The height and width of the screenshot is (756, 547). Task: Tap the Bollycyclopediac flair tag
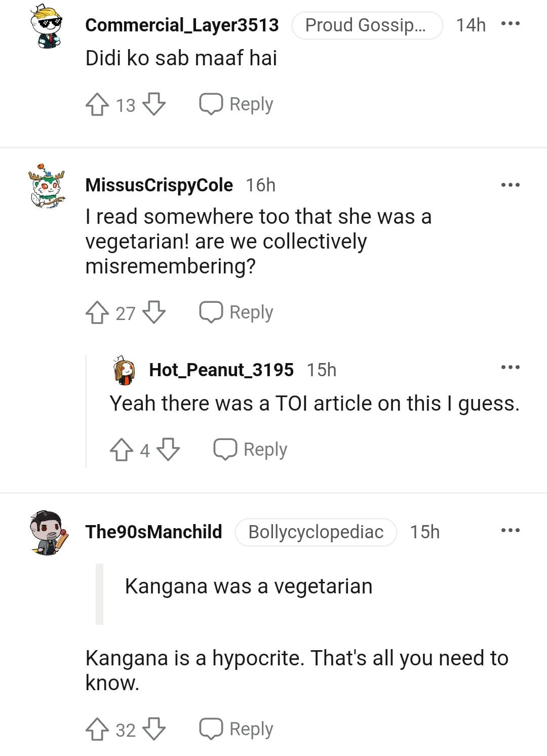coord(316,532)
